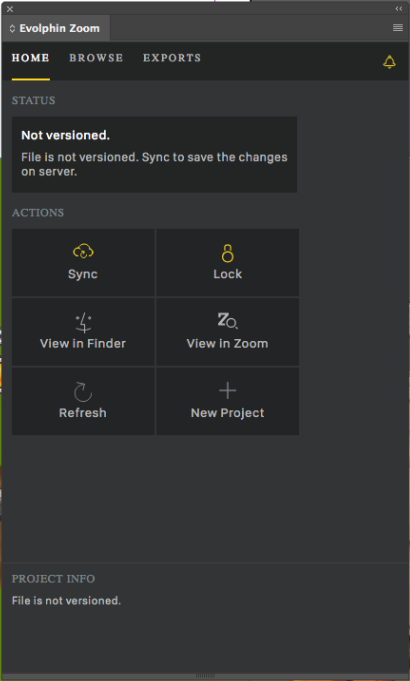Click the Sync cloud icon

coord(83,251)
